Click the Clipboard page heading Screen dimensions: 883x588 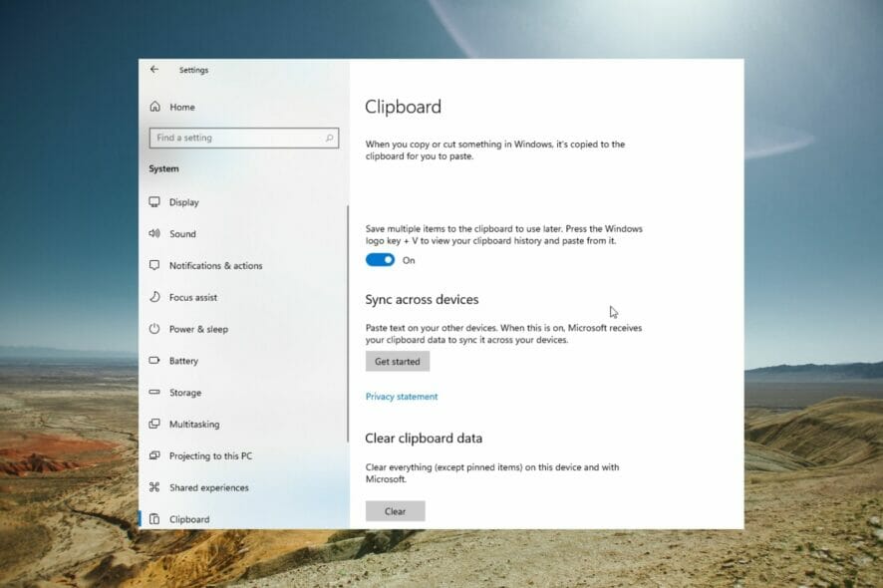404,107
